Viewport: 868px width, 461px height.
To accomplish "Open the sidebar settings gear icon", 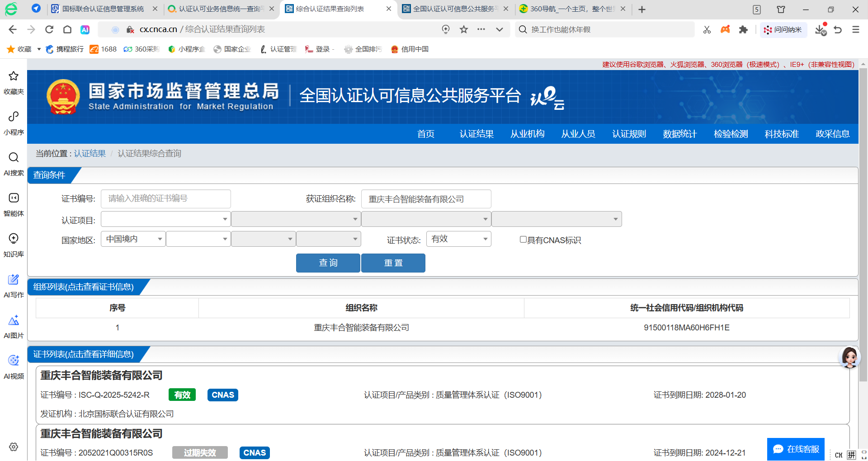I will 14,447.
